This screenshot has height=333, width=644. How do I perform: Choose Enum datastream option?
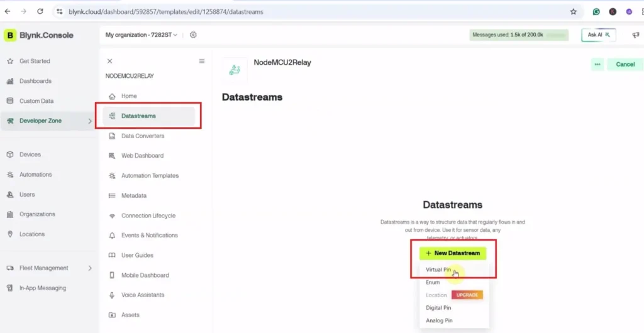pos(433,283)
